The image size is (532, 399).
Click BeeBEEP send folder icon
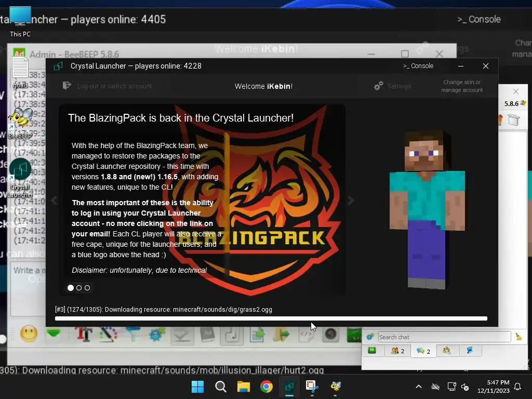pyautogui.click(x=282, y=335)
